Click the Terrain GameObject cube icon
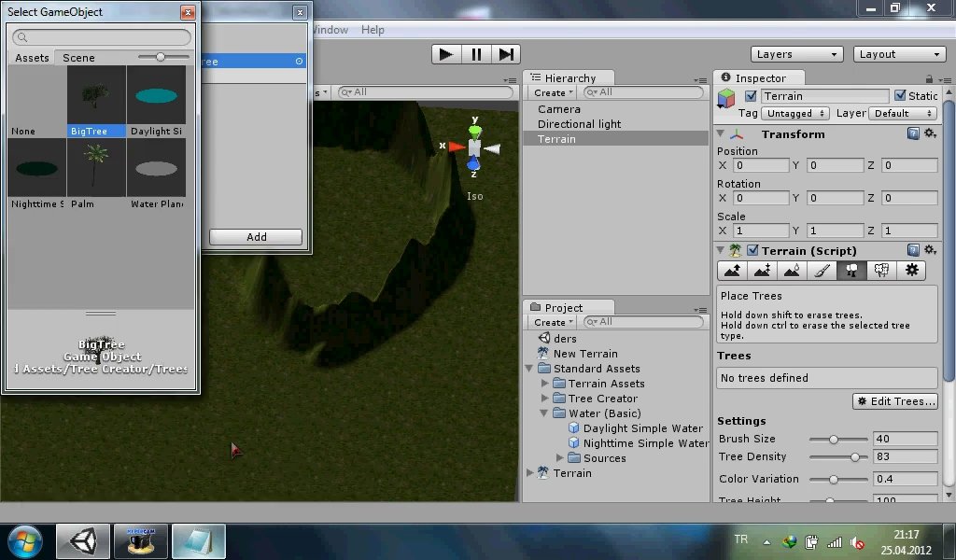 (725, 98)
